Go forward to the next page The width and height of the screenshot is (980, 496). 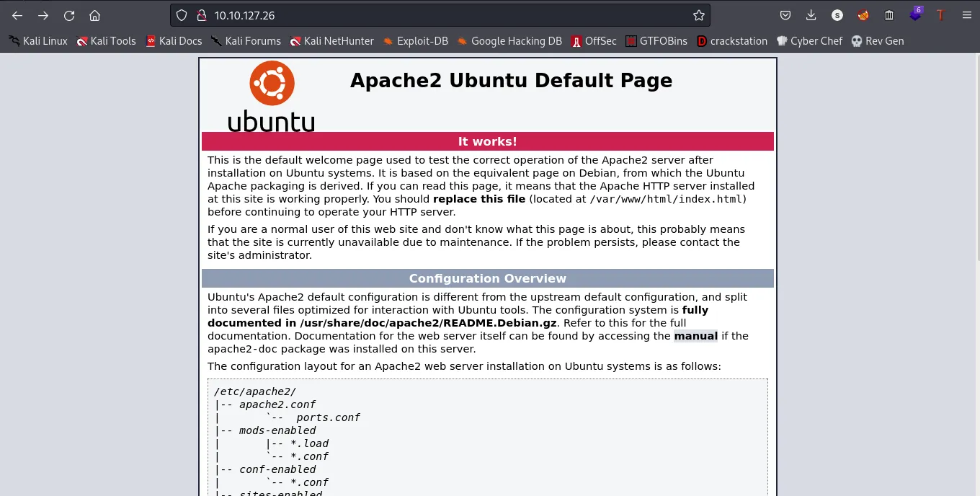pos(43,15)
